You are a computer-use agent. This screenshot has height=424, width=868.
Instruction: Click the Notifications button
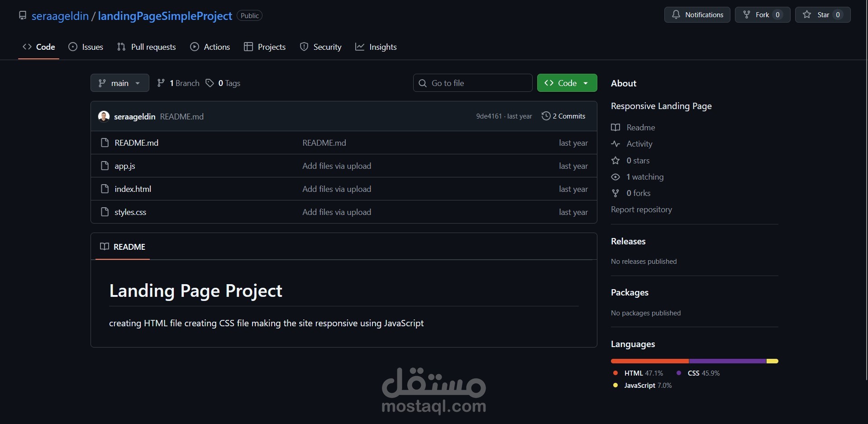pyautogui.click(x=697, y=14)
